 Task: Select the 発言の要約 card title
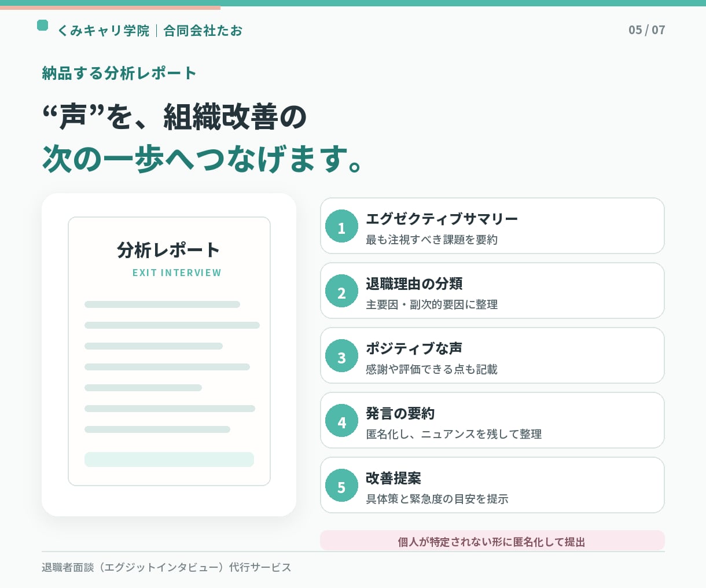(400, 413)
